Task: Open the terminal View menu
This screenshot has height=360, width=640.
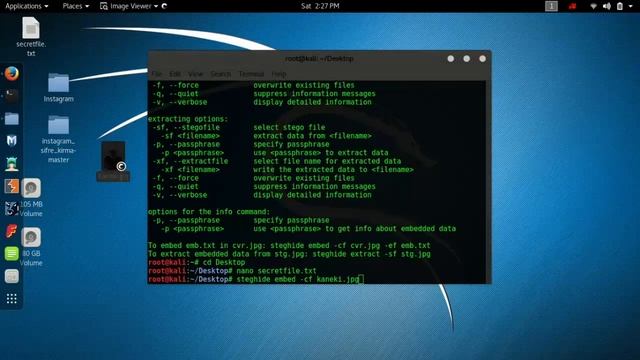Action: (196, 74)
